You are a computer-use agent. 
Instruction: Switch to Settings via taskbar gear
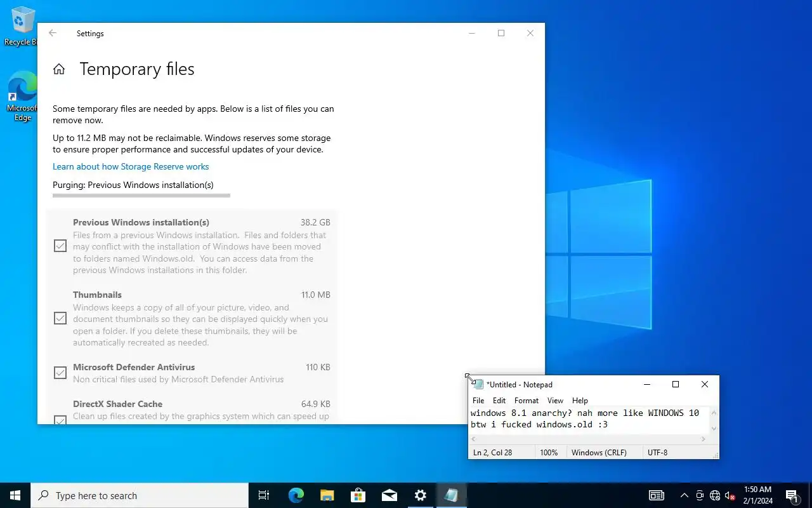pyautogui.click(x=420, y=495)
